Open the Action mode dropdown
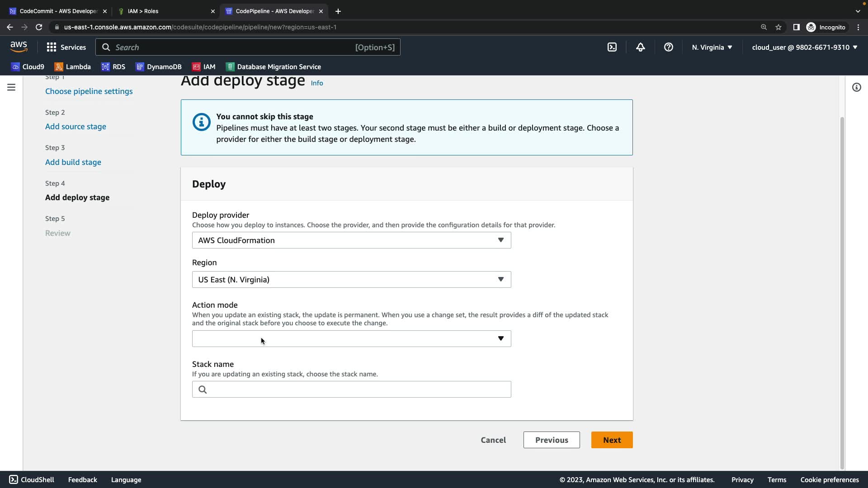Viewport: 868px width, 488px height. (351, 338)
